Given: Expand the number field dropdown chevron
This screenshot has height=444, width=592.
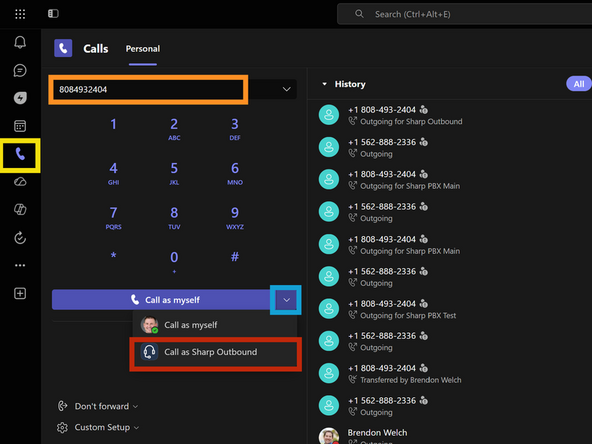Looking at the screenshot, I should (x=287, y=89).
